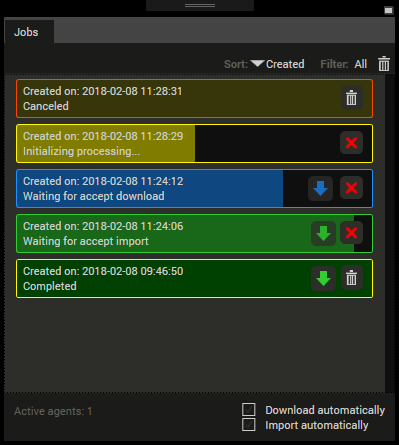Open the Filter All dropdown
This screenshot has width=399, height=445.
361,64
